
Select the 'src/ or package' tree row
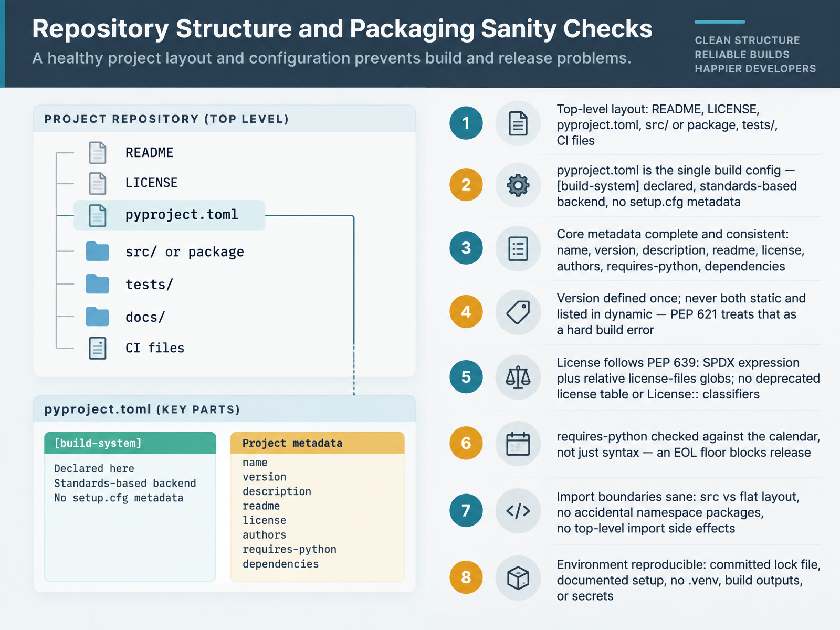point(185,252)
